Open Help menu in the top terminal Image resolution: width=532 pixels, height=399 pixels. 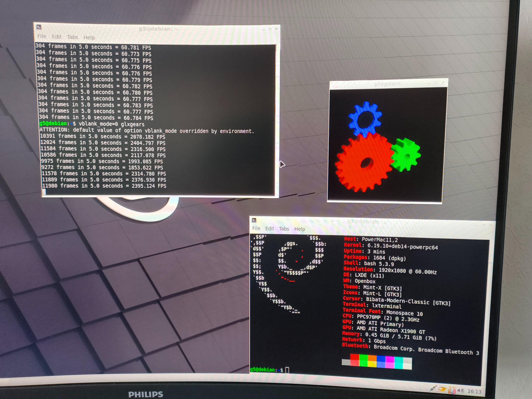89,38
